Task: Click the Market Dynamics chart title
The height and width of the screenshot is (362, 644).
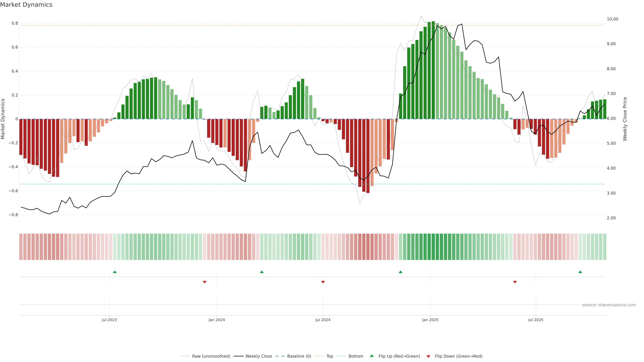Action: (26, 5)
